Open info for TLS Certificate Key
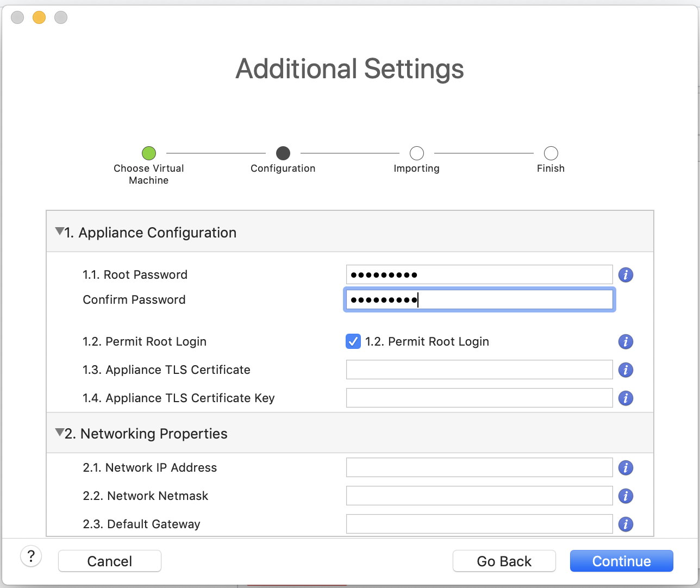 point(626,398)
